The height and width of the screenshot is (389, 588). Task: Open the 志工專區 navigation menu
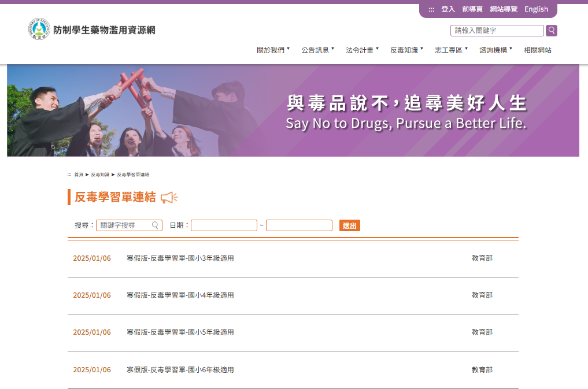point(451,50)
